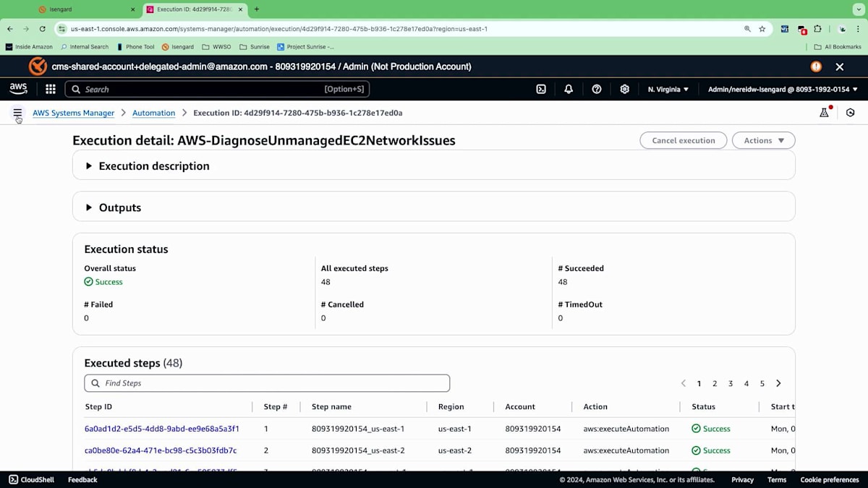This screenshot has width=868, height=488.
Task: Click the AWS logo home icon
Action: pyautogui.click(x=18, y=89)
